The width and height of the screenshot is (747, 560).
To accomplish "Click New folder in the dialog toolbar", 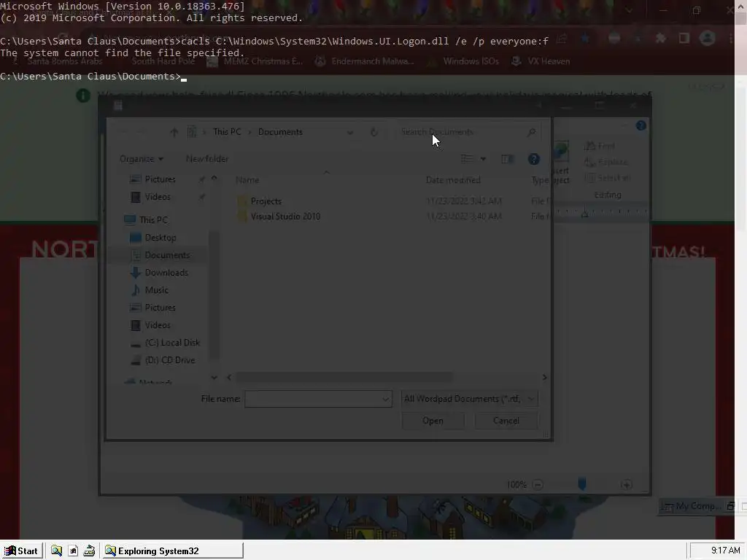I will point(206,158).
